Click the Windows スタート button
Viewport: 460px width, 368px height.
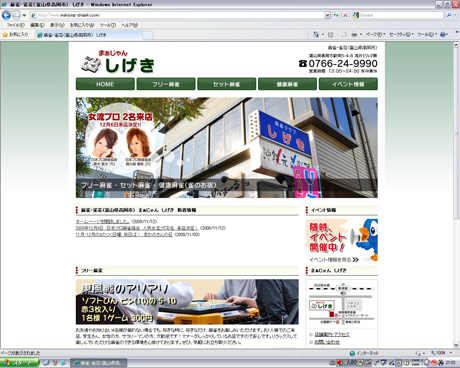point(19,363)
